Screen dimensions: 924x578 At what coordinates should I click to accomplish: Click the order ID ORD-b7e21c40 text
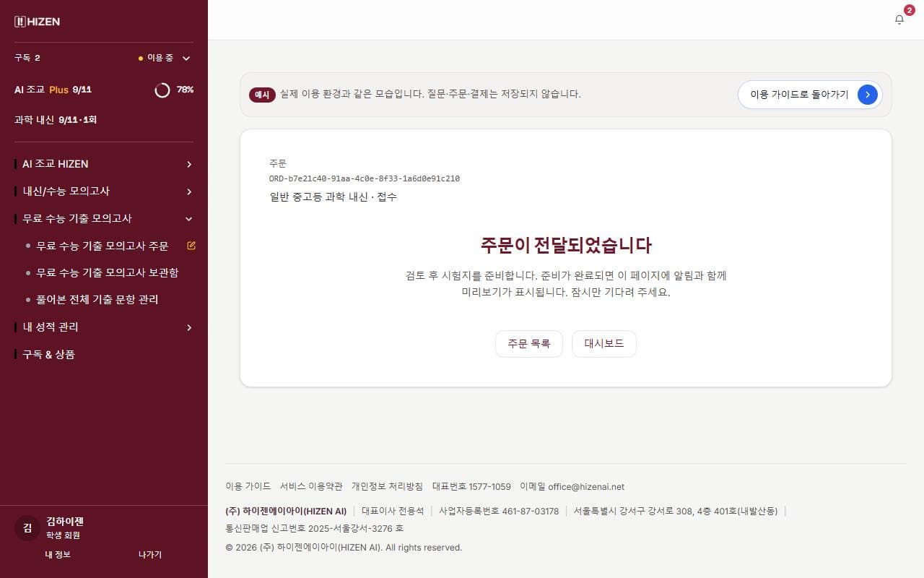tap(365, 178)
